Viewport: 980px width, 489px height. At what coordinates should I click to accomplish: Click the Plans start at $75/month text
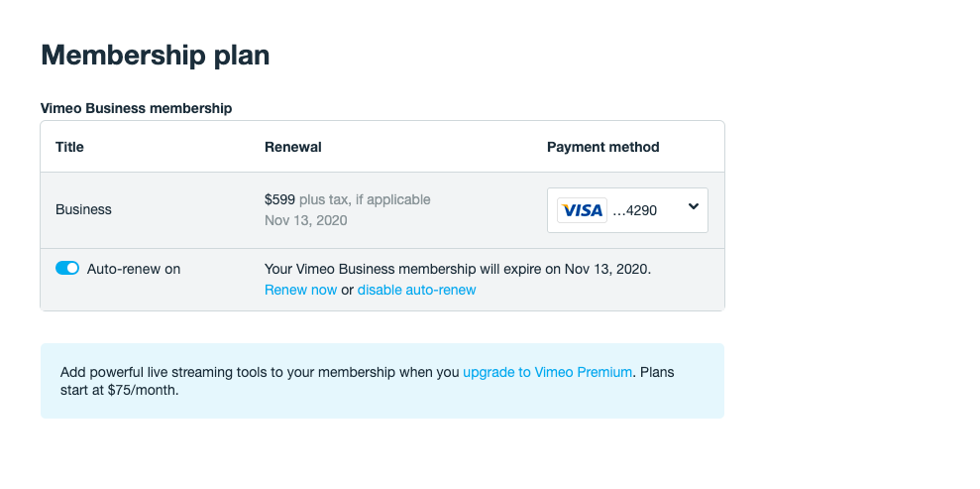[x=119, y=390]
